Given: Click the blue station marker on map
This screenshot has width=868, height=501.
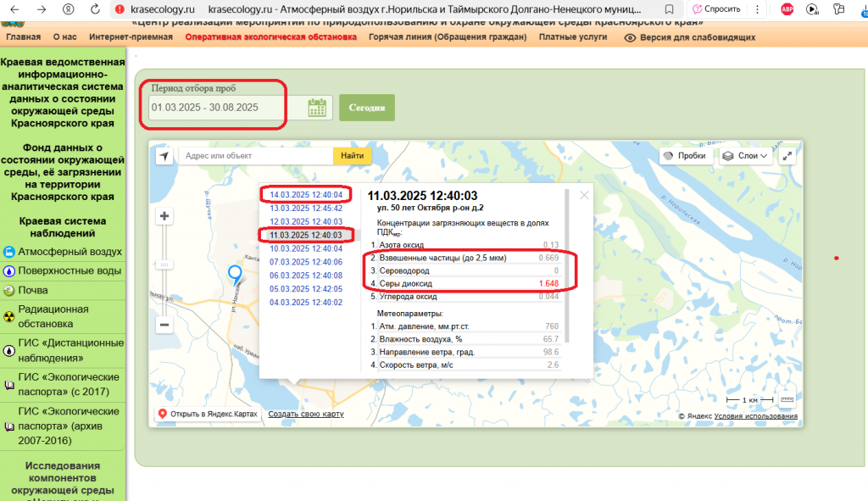Looking at the screenshot, I should pyautogui.click(x=236, y=275).
